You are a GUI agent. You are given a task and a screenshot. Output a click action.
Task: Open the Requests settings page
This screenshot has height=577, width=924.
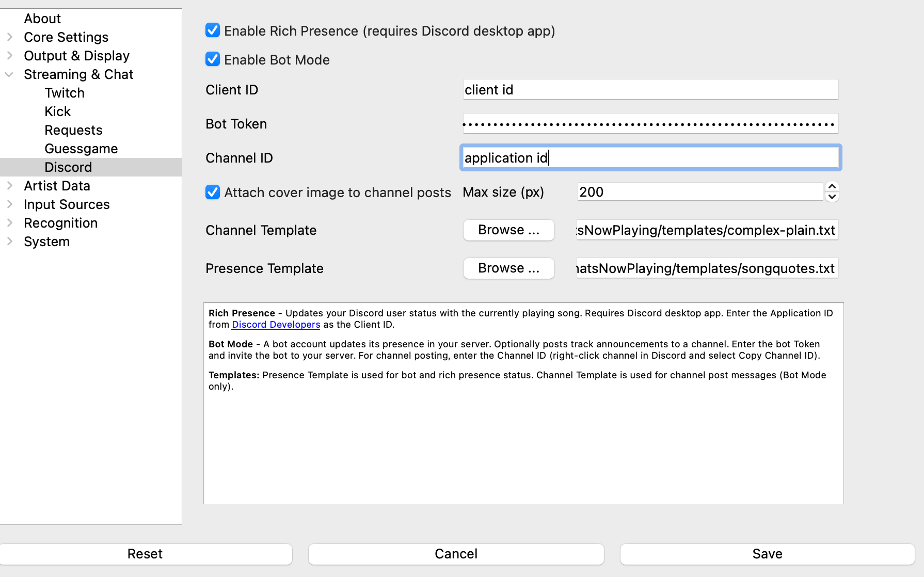(x=73, y=130)
